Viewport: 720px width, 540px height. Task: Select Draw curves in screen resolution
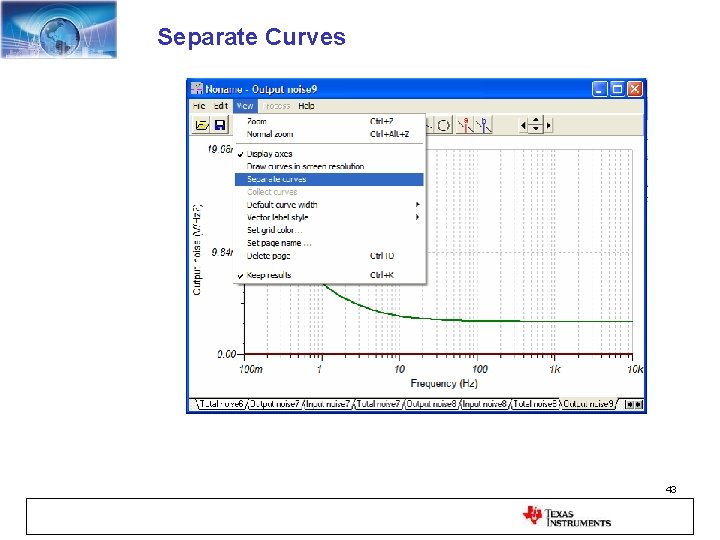(329, 166)
